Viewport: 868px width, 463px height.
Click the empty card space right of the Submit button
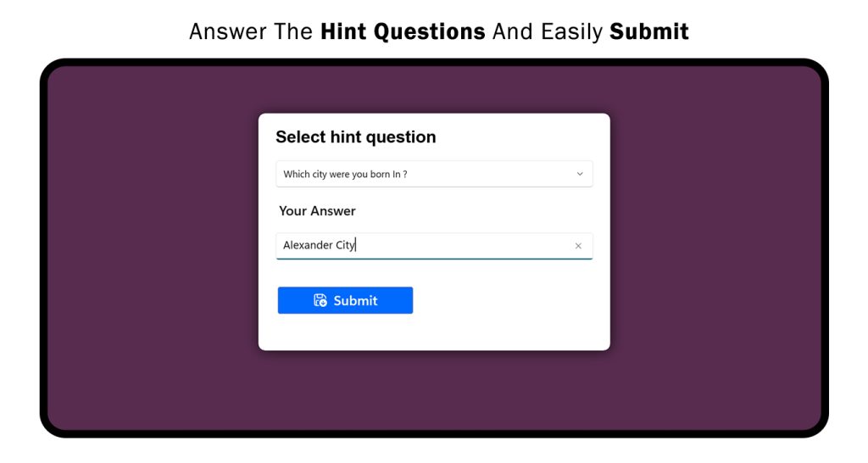509,300
